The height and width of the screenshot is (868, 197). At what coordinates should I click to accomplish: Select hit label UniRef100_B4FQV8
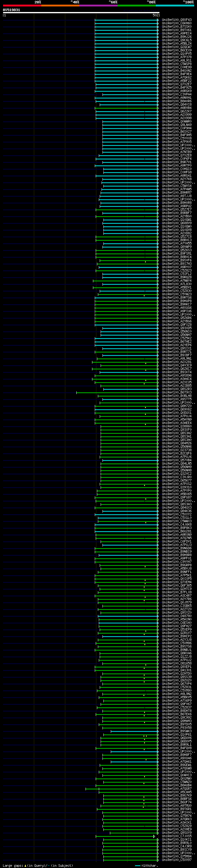coord(177,748)
